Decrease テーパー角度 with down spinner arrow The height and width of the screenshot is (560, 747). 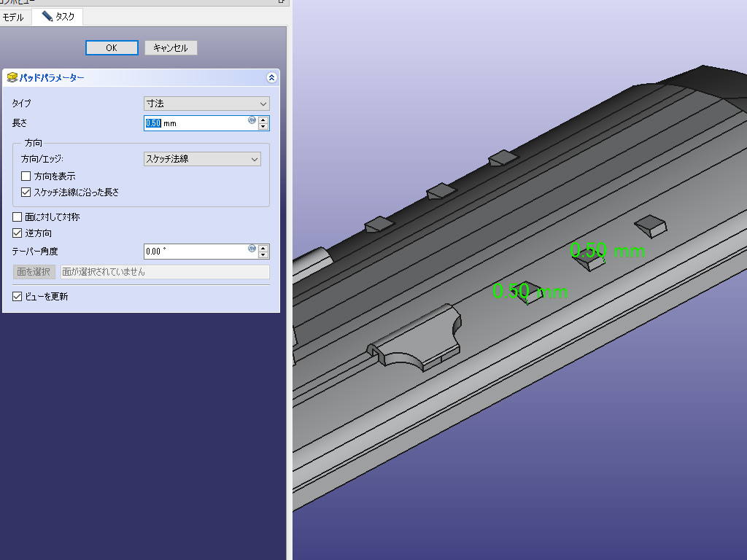click(x=263, y=255)
